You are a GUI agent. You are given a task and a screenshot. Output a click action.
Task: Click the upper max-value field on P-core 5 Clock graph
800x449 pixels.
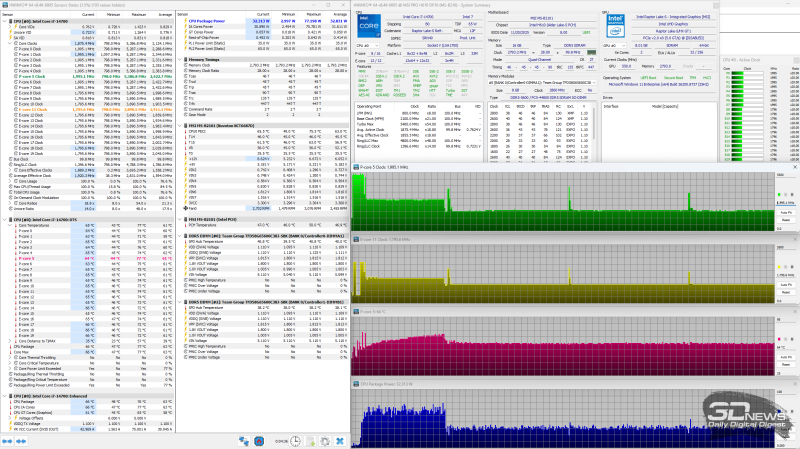coord(786,175)
